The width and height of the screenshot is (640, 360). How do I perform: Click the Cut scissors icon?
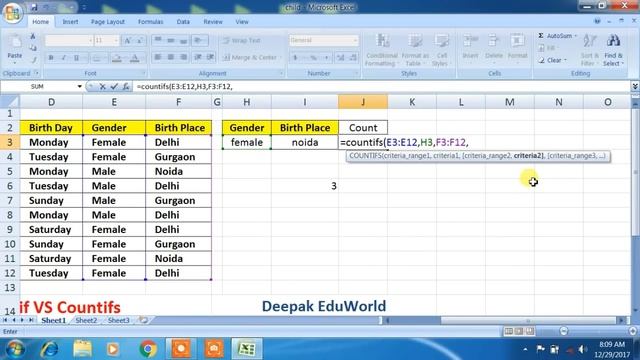[33, 37]
